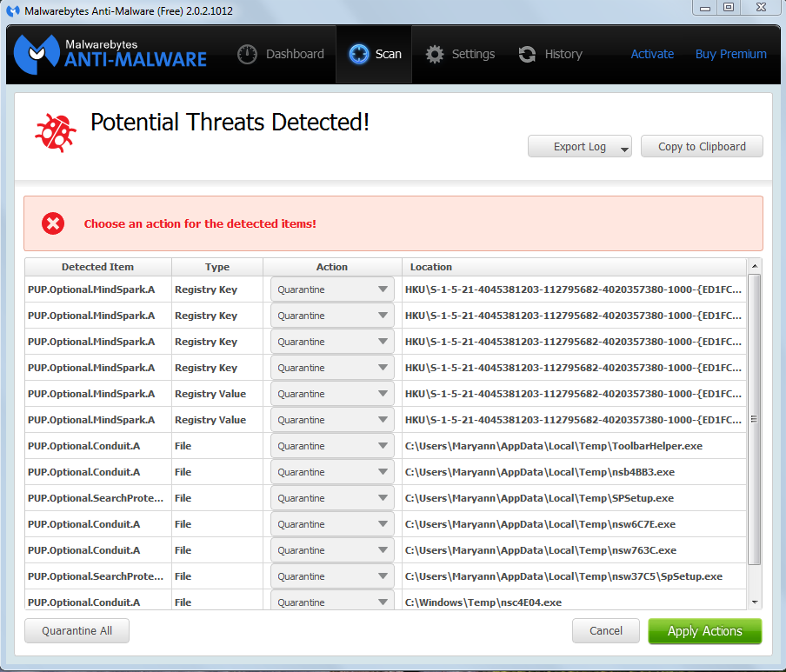This screenshot has width=786, height=672.
Task: Click the Dashboard gauge icon
Action: point(247,54)
